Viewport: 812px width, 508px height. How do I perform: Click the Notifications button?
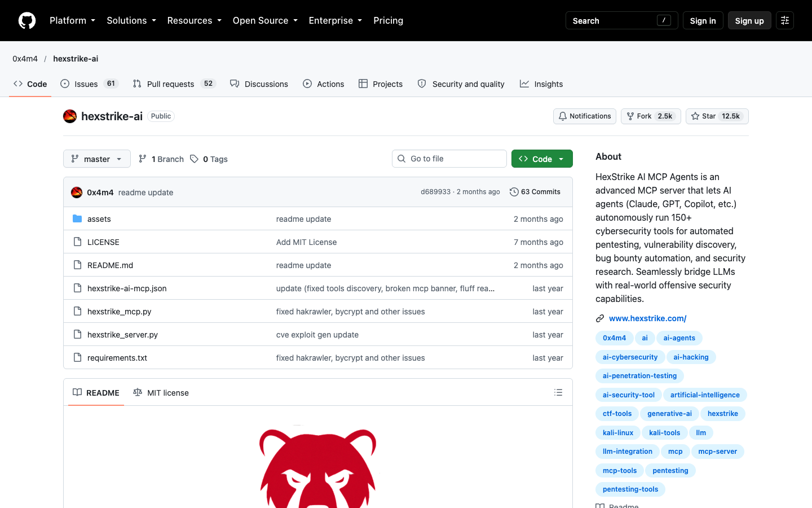(585, 116)
